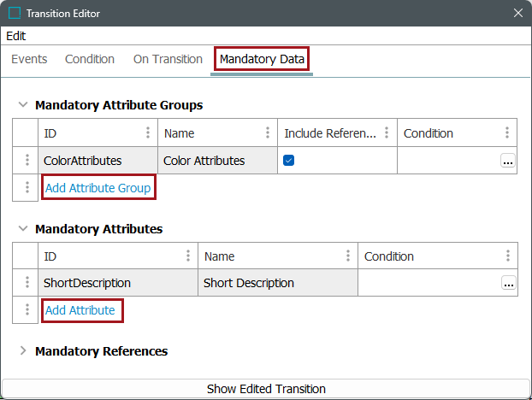Image resolution: width=532 pixels, height=400 pixels.
Task: Open ID column options in Attribute Groups table
Action: [148, 132]
